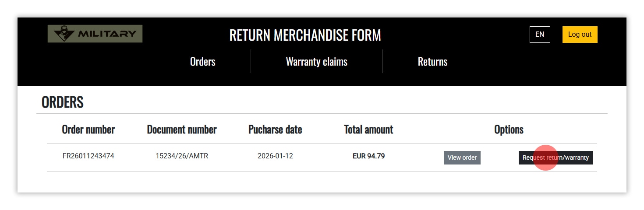This screenshot has height=210, width=644.
Task: Open the EN language selector
Action: (539, 35)
